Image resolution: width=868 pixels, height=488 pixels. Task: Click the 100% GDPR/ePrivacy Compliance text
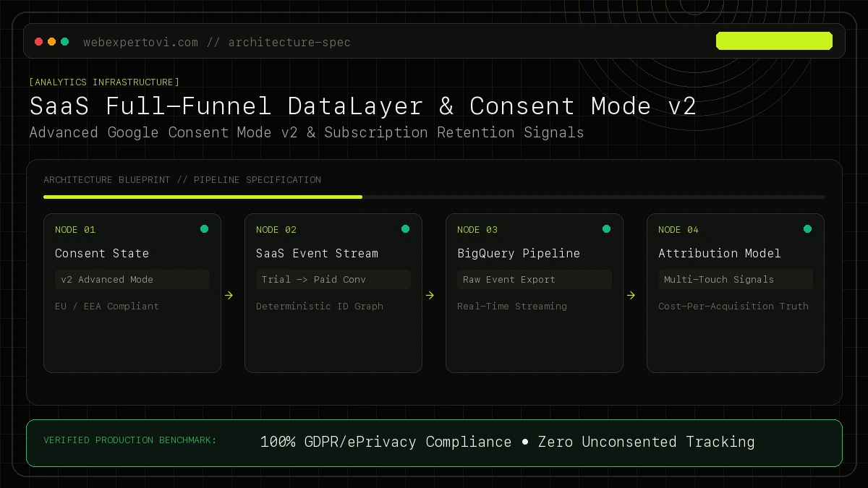pyautogui.click(x=386, y=442)
